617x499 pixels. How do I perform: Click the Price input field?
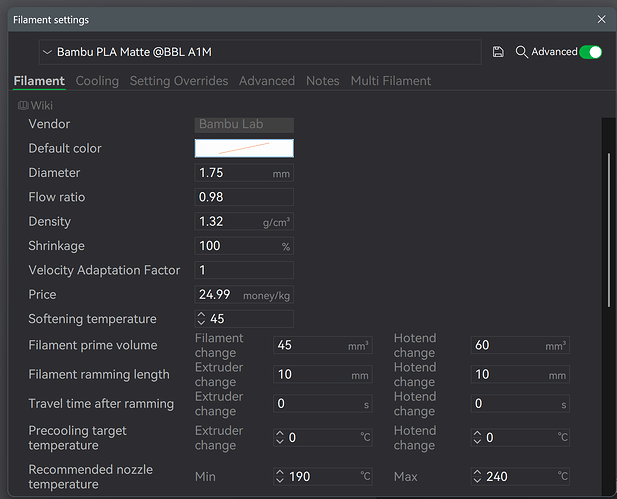click(x=244, y=294)
